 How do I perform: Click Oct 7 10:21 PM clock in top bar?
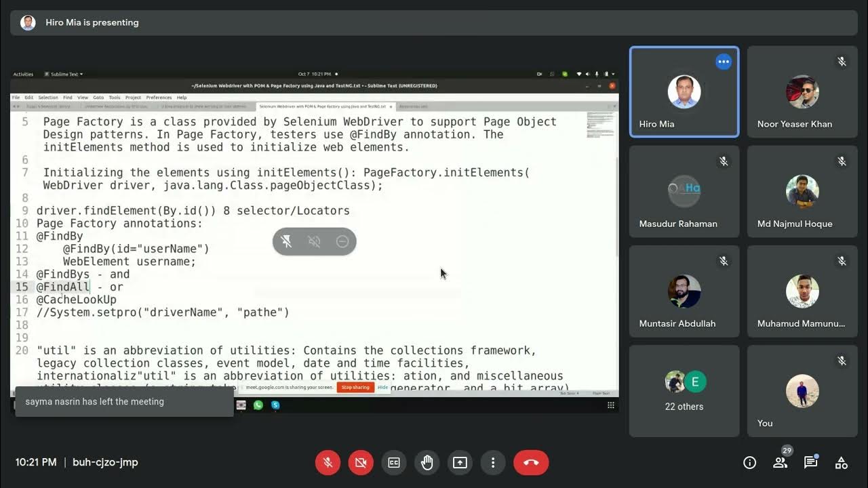[x=315, y=74]
